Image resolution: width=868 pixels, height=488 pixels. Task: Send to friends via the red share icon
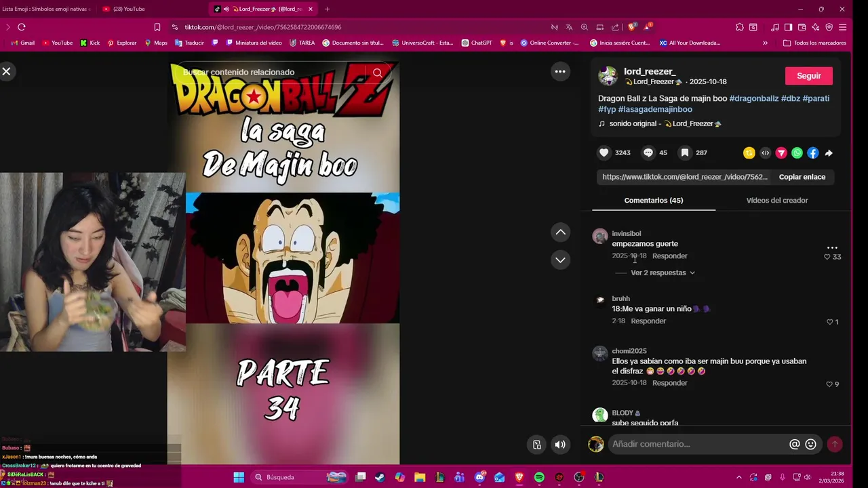click(781, 153)
